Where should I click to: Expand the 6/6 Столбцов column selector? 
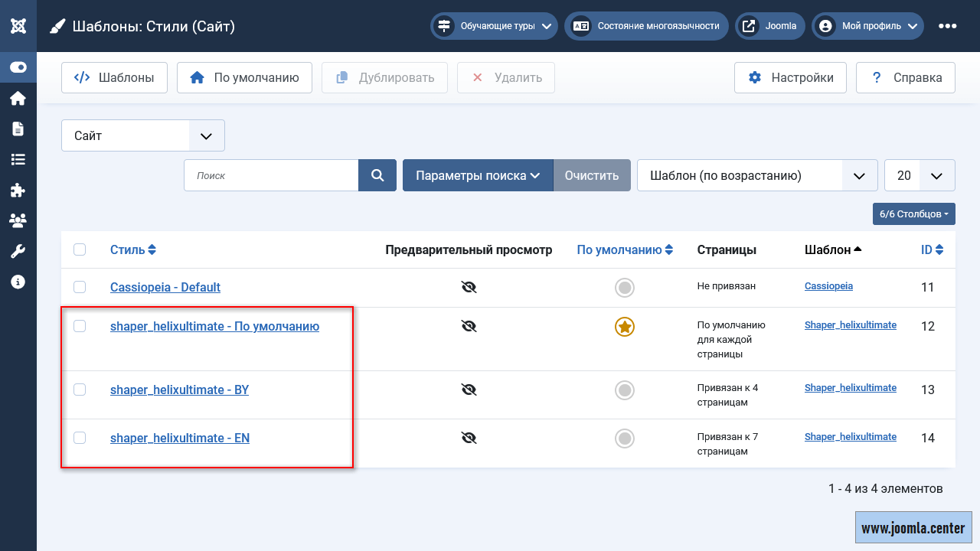[x=913, y=214]
